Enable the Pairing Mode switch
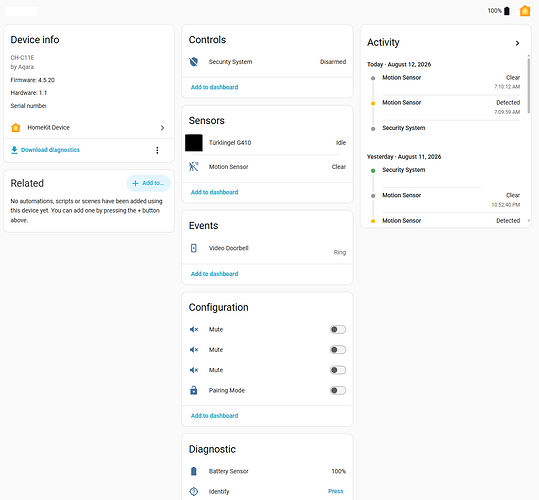Viewport: 539px width, 500px height. tap(338, 390)
